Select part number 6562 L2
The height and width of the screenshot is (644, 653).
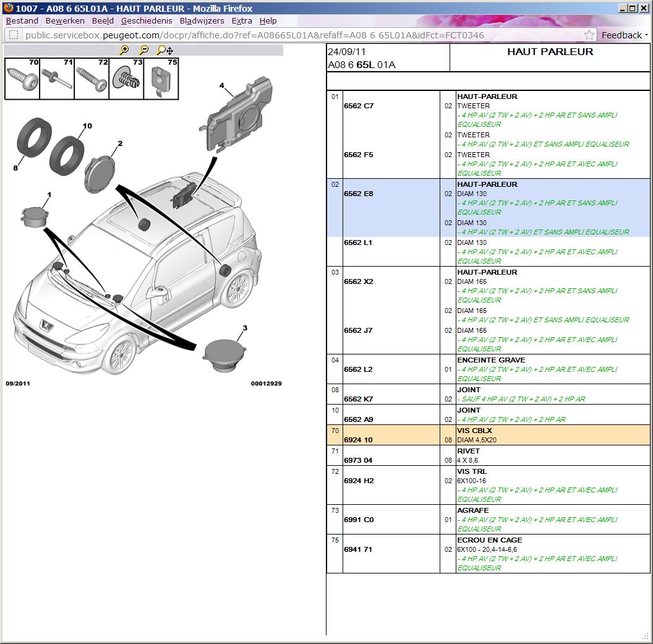coord(358,369)
